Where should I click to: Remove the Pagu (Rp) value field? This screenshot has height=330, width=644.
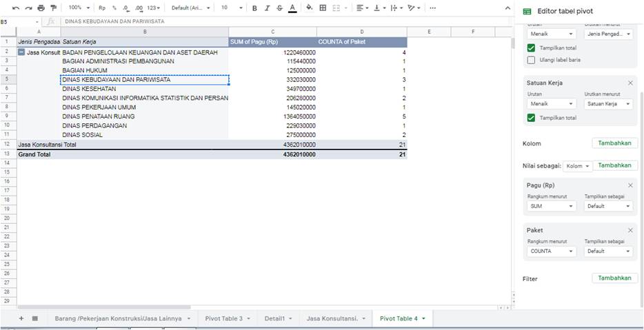pos(630,185)
